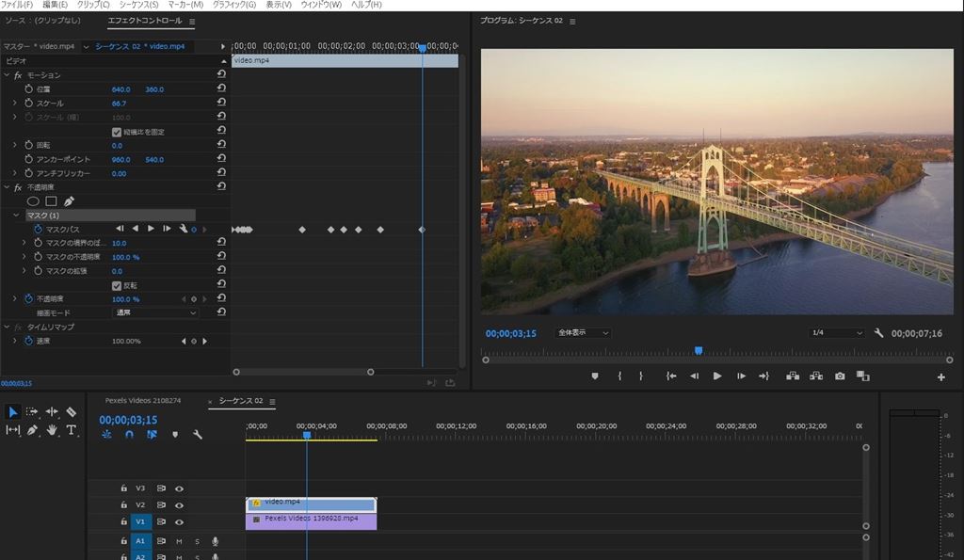The height and width of the screenshot is (560, 964).
Task: Select the Hand tool
Action: pyautogui.click(x=52, y=430)
